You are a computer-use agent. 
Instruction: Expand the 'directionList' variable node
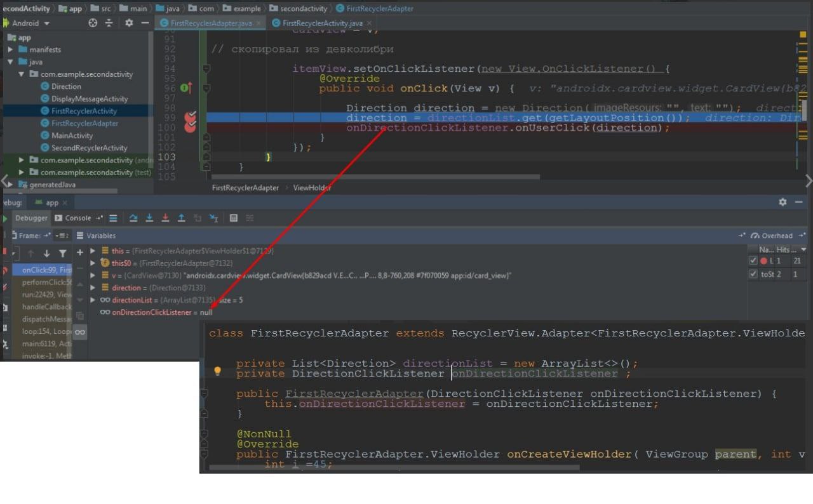93,300
